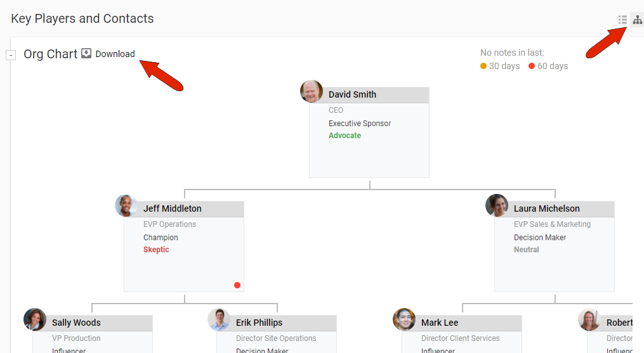This screenshot has height=353, width=644.
Task: Click the Mark Lee card title
Action: pyautogui.click(x=440, y=323)
